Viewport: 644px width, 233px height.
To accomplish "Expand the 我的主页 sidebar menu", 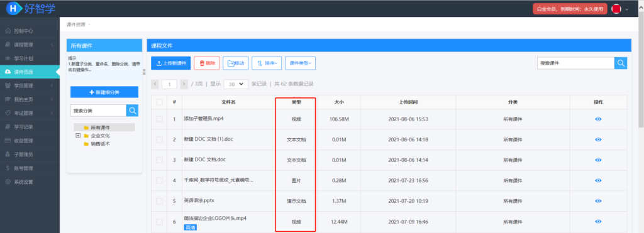I will coord(52,99).
